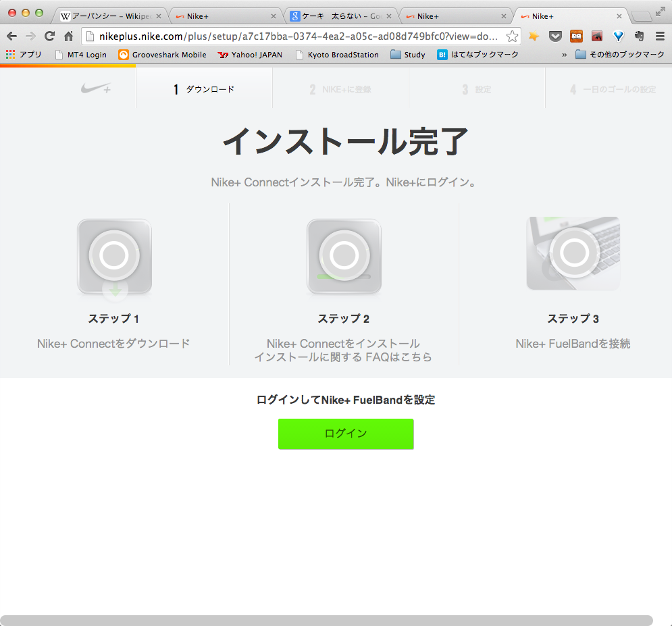Viewport: 672px width, 626px height.
Task: Click the インストール完了 headline
Action: coord(345,141)
